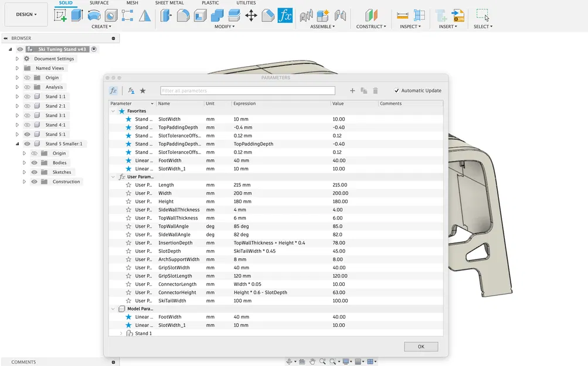Expand the Document Settings tree node
588x366 pixels.
pos(18,59)
